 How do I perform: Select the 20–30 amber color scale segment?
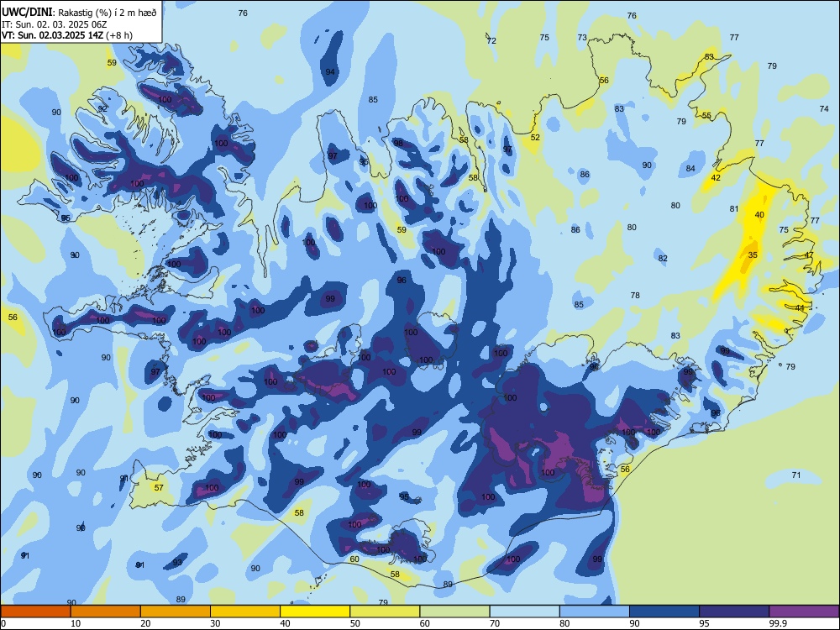point(176,612)
